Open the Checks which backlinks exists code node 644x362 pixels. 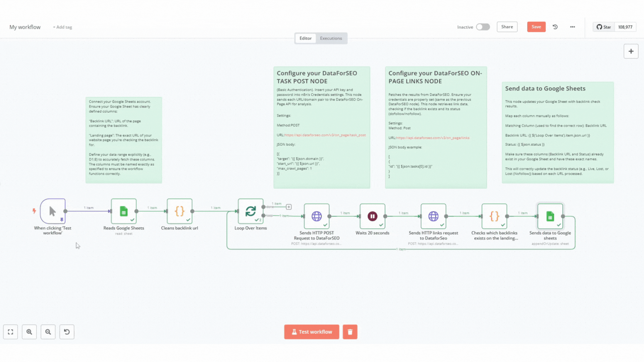(x=494, y=216)
